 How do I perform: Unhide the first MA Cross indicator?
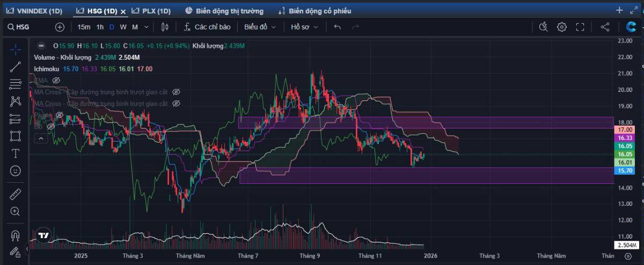pyautogui.click(x=176, y=92)
